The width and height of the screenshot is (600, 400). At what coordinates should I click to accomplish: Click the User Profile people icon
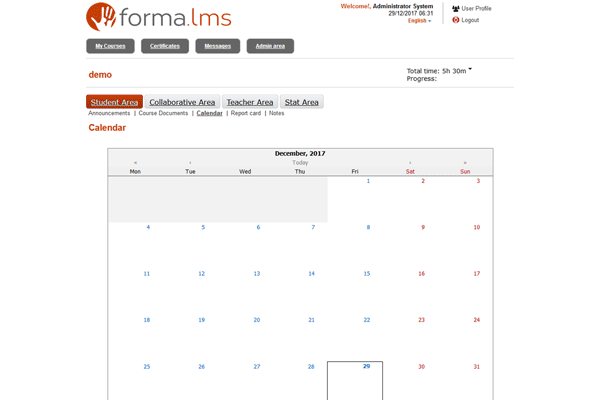[x=456, y=9]
